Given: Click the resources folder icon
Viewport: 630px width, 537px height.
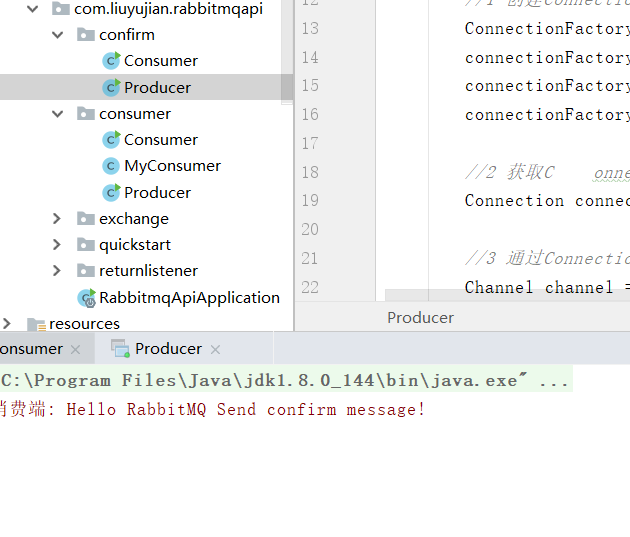Looking at the screenshot, I should click(36, 324).
